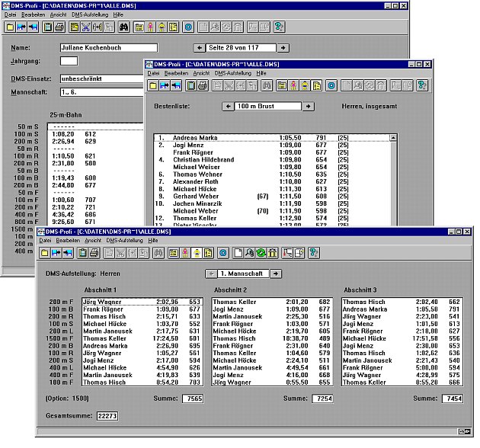Click previous arrow beside 100 m Brust
The width and height of the screenshot is (480, 448).
[228, 106]
